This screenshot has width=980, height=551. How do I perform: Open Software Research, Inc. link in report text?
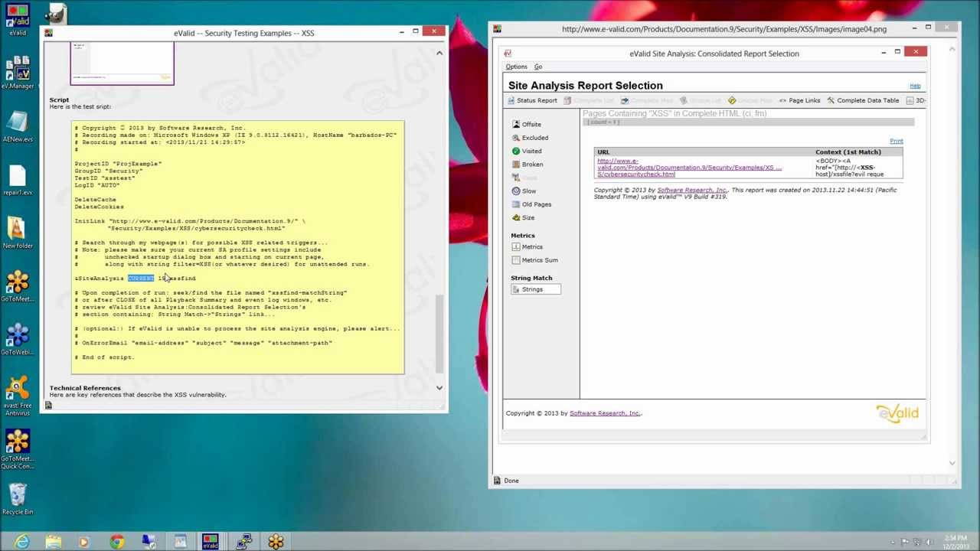pos(691,190)
